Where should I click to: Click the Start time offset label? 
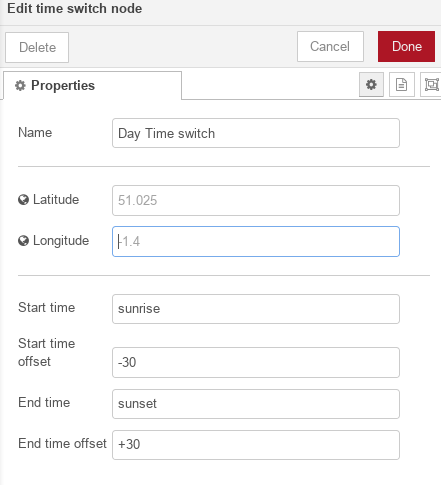point(47,352)
